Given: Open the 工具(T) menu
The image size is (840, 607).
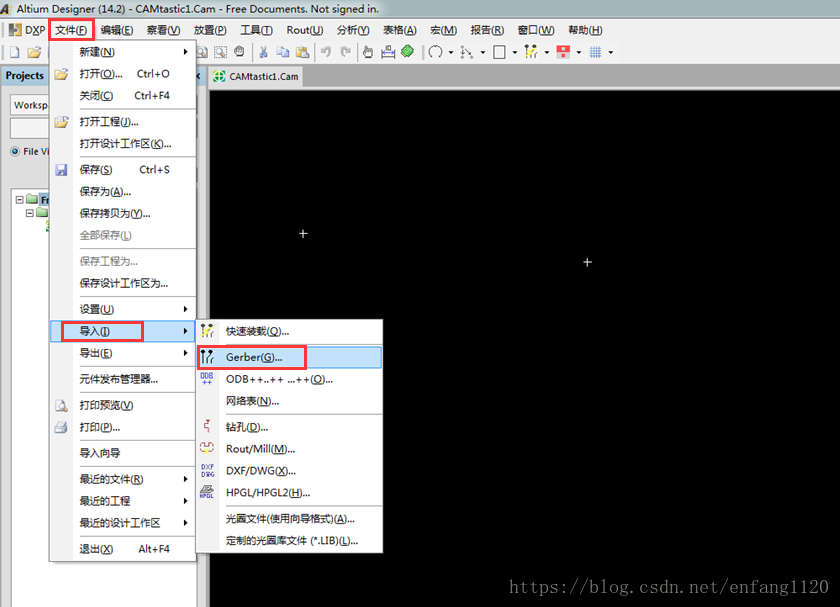Looking at the screenshot, I should pos(256,30).
